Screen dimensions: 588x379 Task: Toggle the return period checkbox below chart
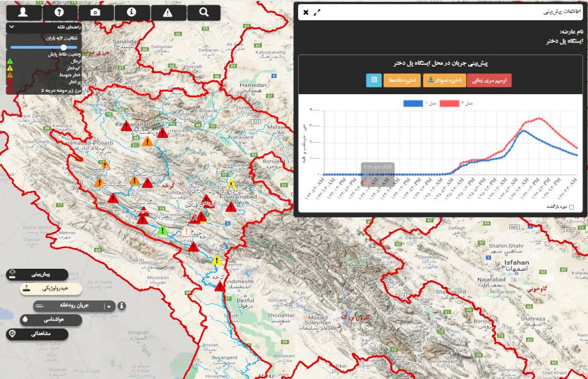571,207
